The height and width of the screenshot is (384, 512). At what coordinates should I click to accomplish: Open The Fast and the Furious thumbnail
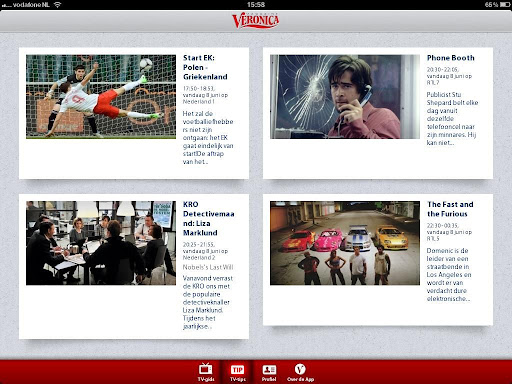pos(345,243)
